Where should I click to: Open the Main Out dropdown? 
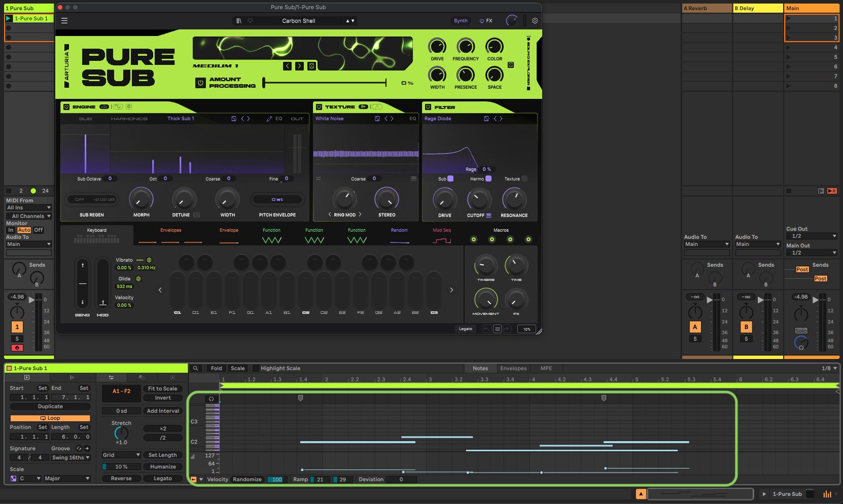tap(812, 253)
